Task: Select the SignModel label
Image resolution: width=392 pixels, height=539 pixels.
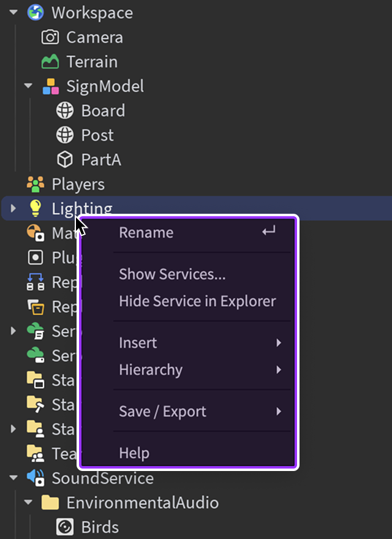Action: click(x=105, y=86)
